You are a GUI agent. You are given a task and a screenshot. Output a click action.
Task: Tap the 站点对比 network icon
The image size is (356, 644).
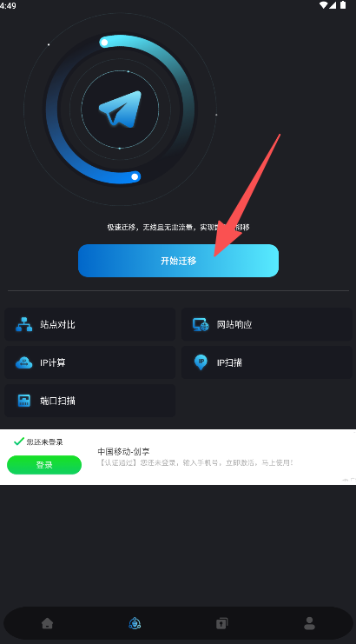pyautogui.click(x=23, y=324)
